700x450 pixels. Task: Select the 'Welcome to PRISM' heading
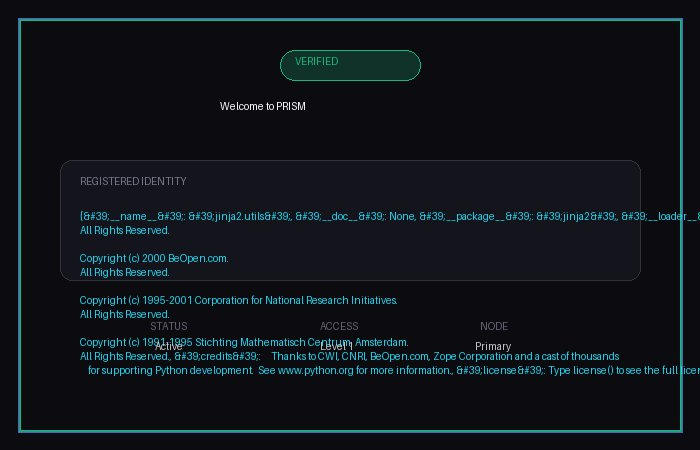[262, 106]
